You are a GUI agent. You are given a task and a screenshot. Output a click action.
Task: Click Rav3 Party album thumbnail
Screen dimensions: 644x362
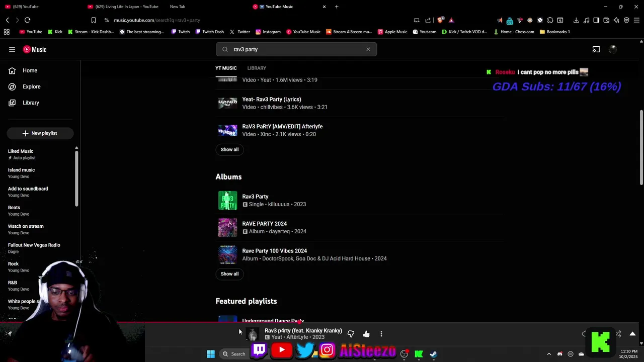[x=227, y=200]
